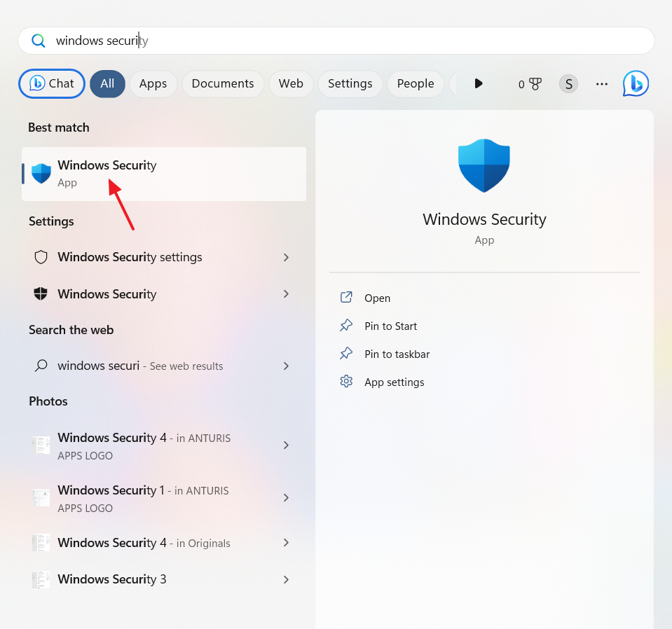Click the Bing Chat icon at top right
672x629 pixels.
(x=636, y=84)
